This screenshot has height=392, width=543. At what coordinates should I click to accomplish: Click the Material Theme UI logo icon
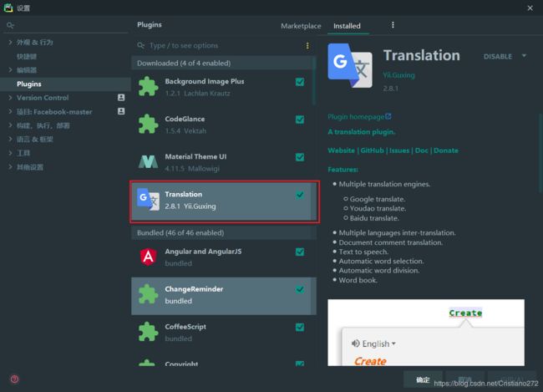click(x=148, y=161)
